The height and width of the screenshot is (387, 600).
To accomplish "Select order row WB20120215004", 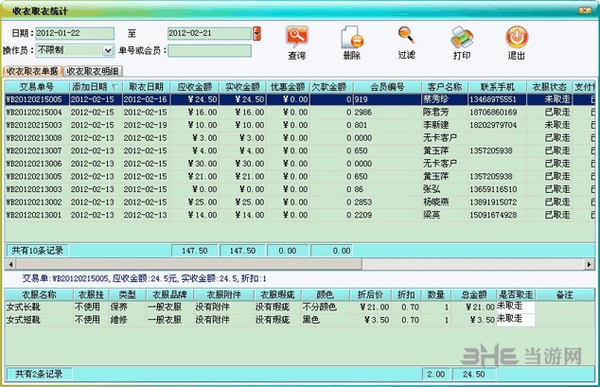I will click(x=300, y=112).
